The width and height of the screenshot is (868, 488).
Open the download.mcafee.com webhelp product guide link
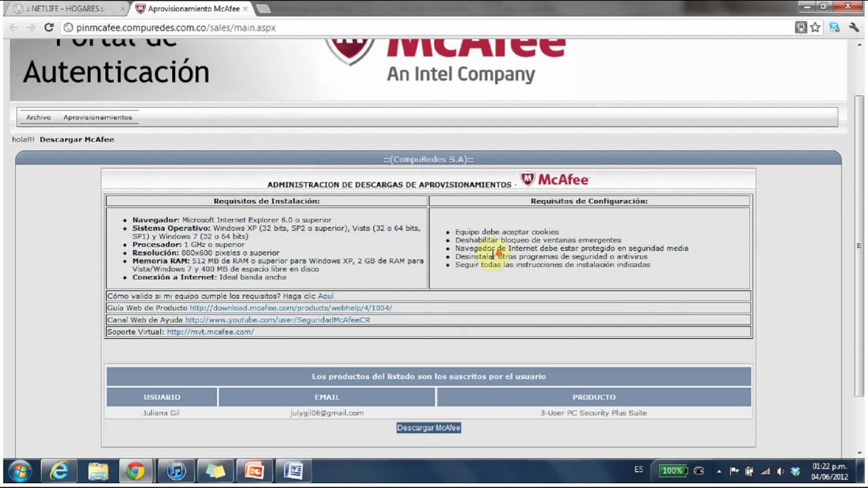tap(291, 308)
